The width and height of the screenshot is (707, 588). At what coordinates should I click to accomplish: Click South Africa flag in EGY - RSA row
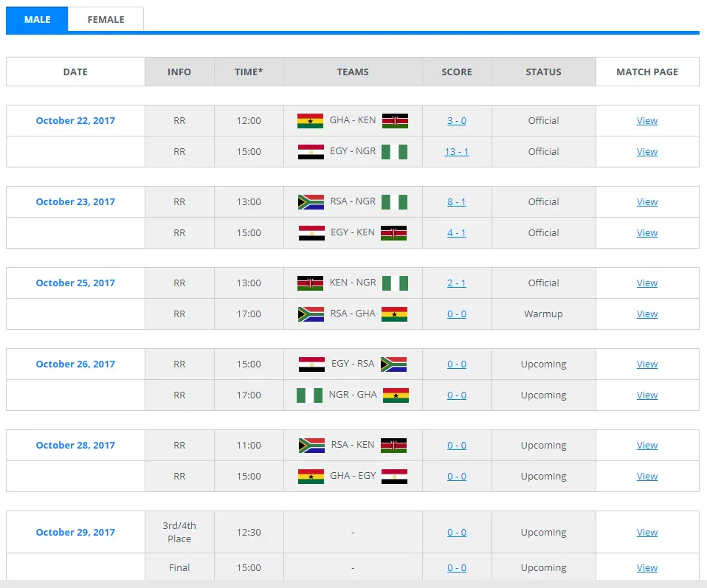pyautogui.click(x=393, y=364)
